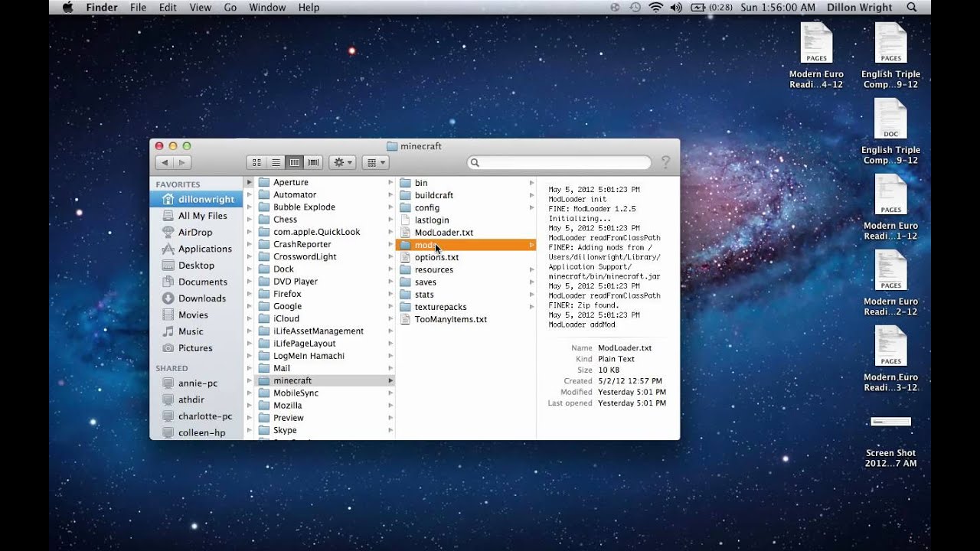Open the Help menu
The height and width of the screenshot is (551, 980).
[x=309, y=7]
